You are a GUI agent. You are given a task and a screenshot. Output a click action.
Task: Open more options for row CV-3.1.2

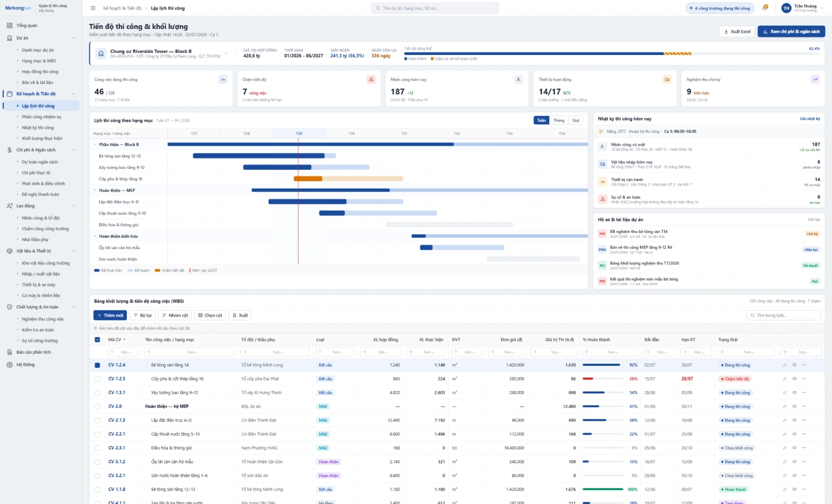(804, 462)
